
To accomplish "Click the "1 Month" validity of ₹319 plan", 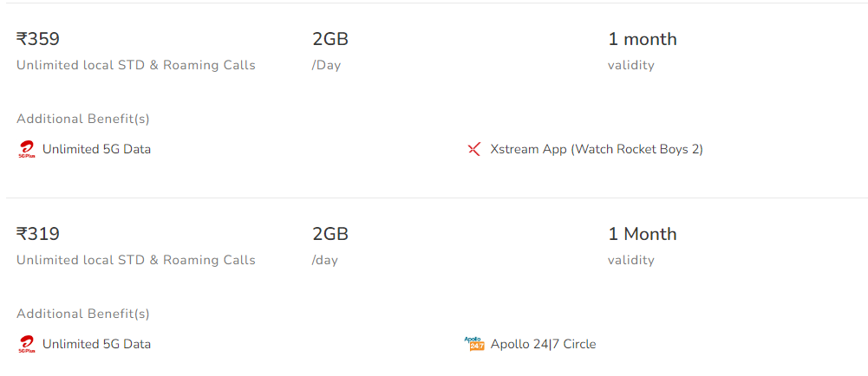I will pyautogui.click(x=643, y=234).
